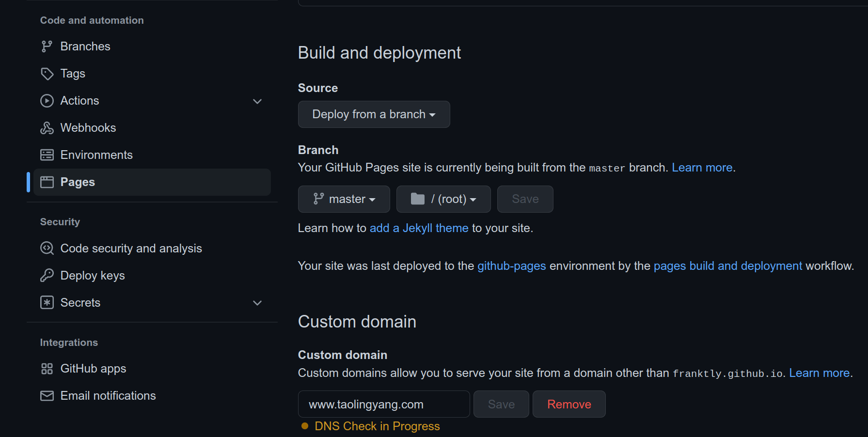Open the master branch selector dropdown
This screenshot has height=437, width=868.
(x=344, y=199)
